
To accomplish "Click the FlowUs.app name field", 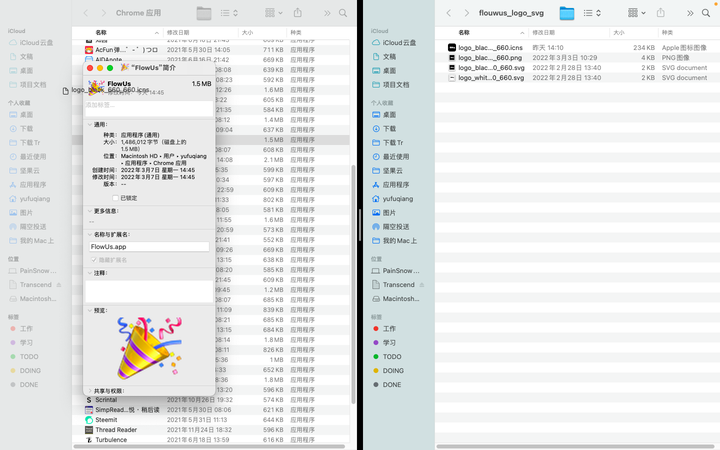I will pos(149,247).
